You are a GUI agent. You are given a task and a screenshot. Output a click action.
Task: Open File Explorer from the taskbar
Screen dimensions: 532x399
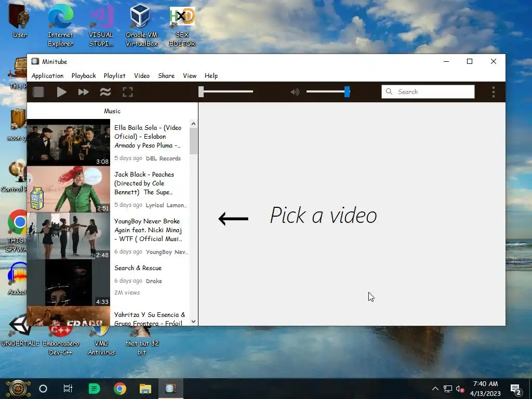[x=145, y=389]
